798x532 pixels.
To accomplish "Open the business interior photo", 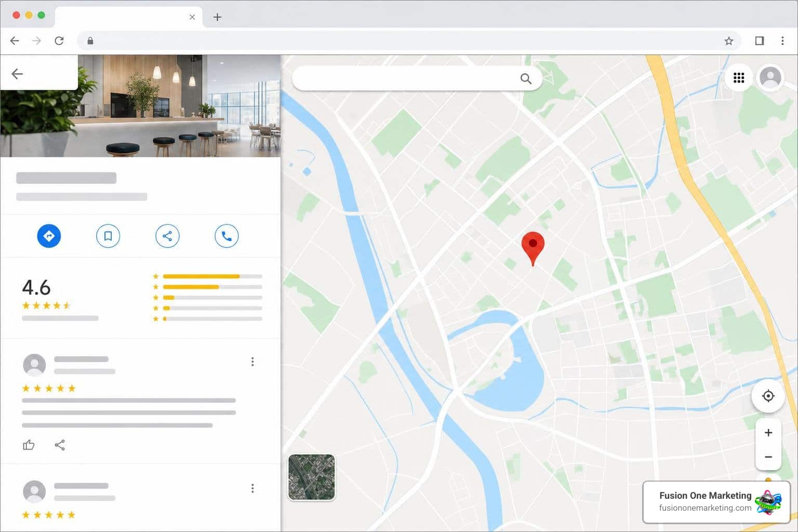I will click(140, 106).
